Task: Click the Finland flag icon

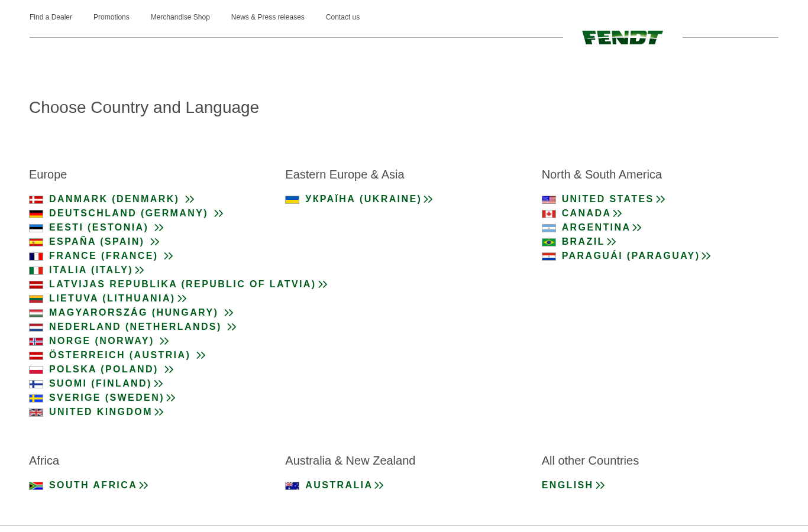Action: pyautogui.click(x=36, y=384)
